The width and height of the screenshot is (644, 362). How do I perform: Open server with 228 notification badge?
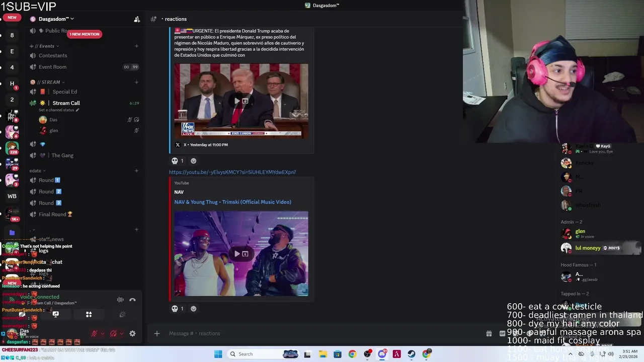[x=12, y=148]
